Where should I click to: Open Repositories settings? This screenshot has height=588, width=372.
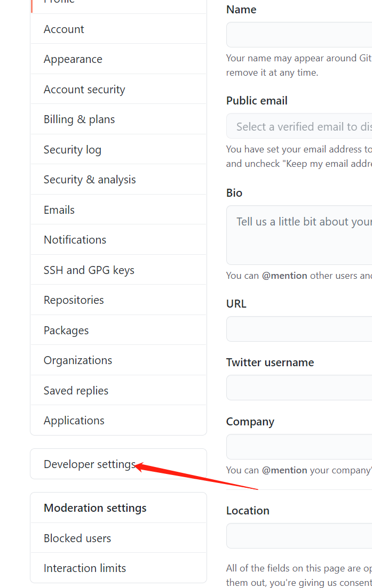74,300
